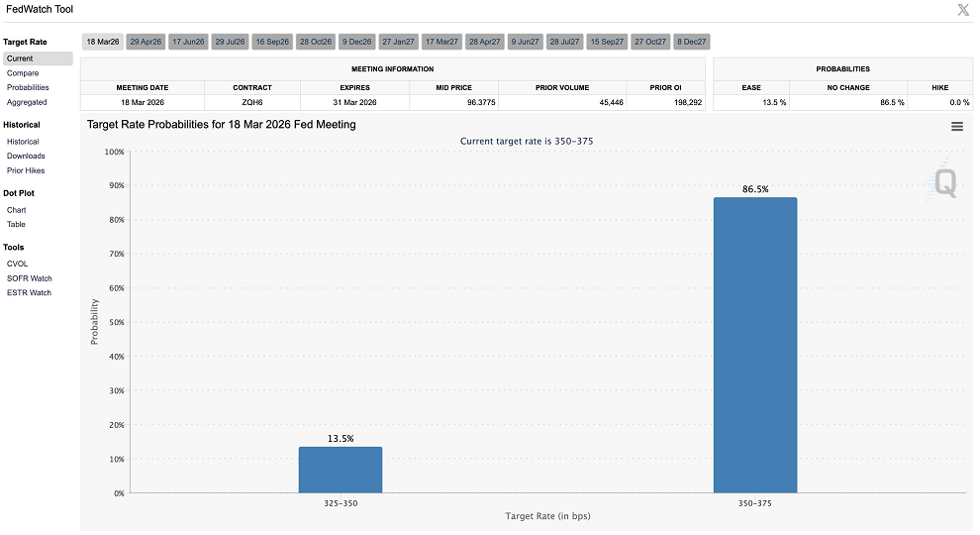Screen dimensions: 980x535
Task: Select the 15 Sep27 meeting tab
Action: click(x=607, y=42)
